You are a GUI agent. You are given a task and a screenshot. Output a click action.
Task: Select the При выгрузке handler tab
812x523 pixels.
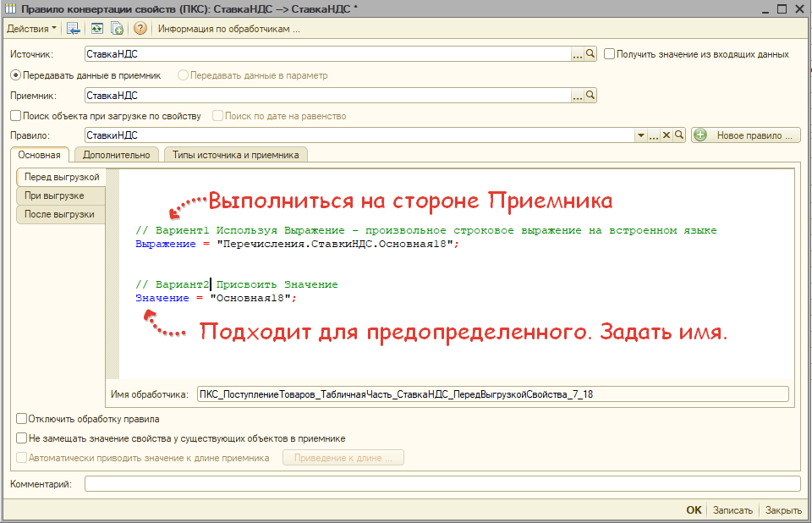tap(61, 195)
